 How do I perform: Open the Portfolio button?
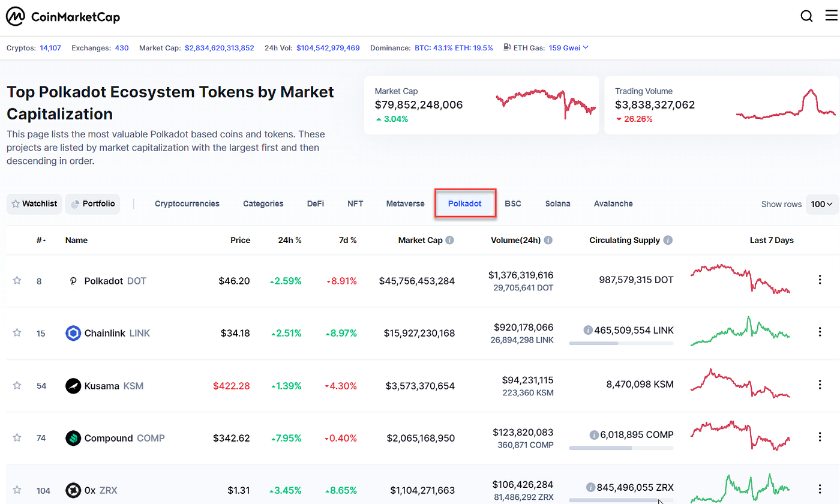[92, 204]
